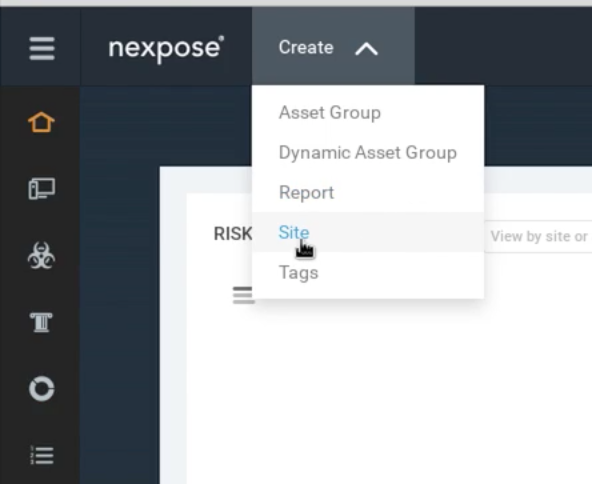Click the nexpose logo

coord(166,49)
